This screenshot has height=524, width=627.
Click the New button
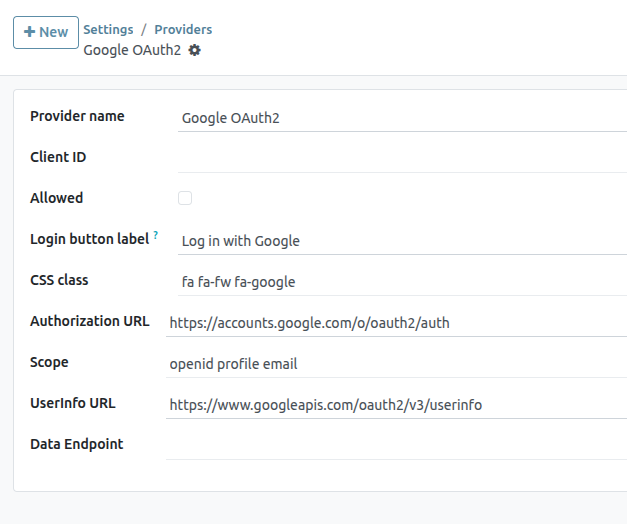46,32
